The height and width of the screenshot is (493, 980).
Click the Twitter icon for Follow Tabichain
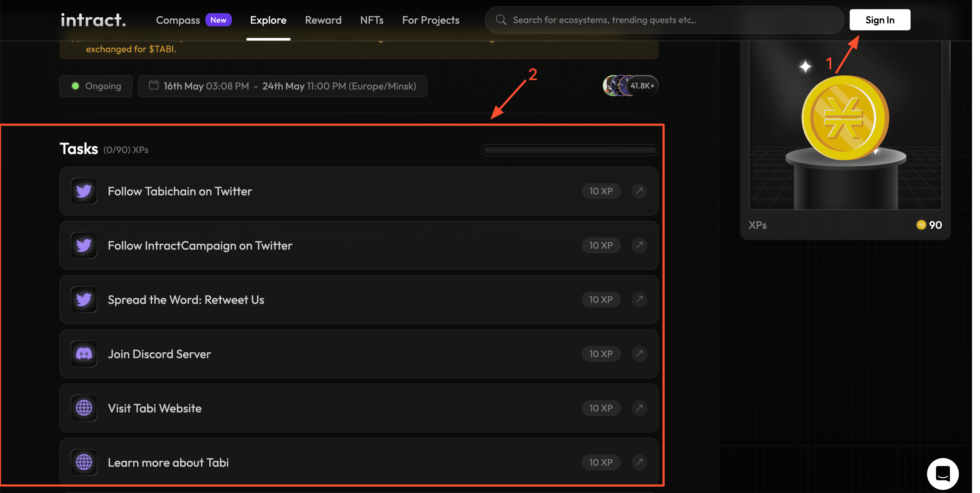(84, 191)
